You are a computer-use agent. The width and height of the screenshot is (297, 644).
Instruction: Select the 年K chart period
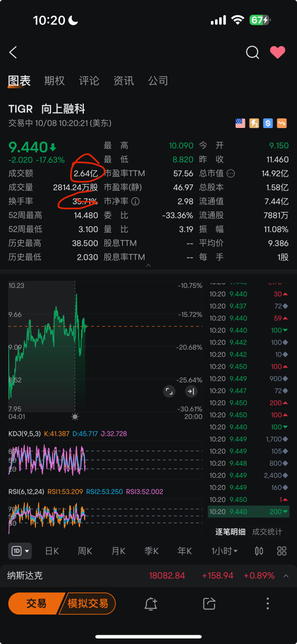(x=185, y=551)
